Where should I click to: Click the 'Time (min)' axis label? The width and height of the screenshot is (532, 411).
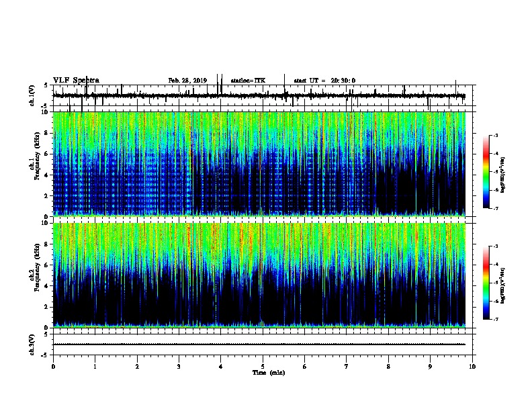[x=269, y=373]
